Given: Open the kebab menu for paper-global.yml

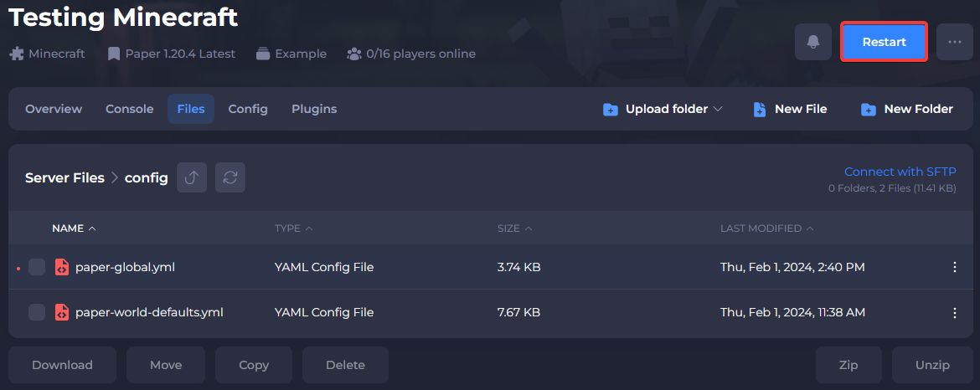Looking at the screenshot, I should click(x=954, y=267).
